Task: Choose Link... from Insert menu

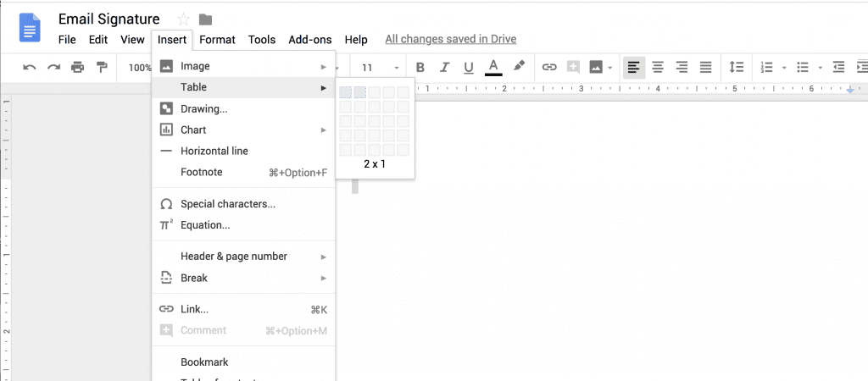Action: point(243,310)
